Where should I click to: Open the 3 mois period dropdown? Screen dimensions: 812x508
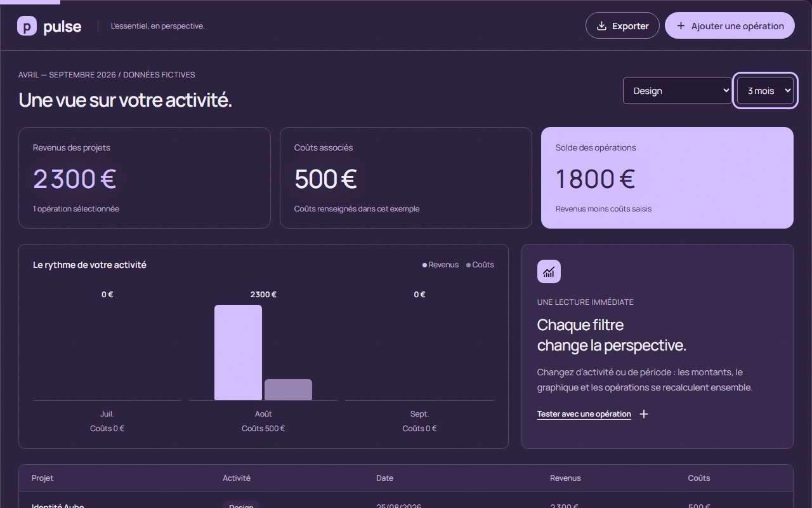(x=765, y=91)
